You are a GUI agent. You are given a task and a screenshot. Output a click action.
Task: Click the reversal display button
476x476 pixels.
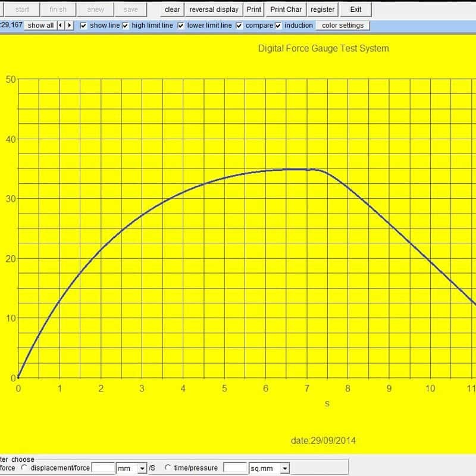coord(214,10)
